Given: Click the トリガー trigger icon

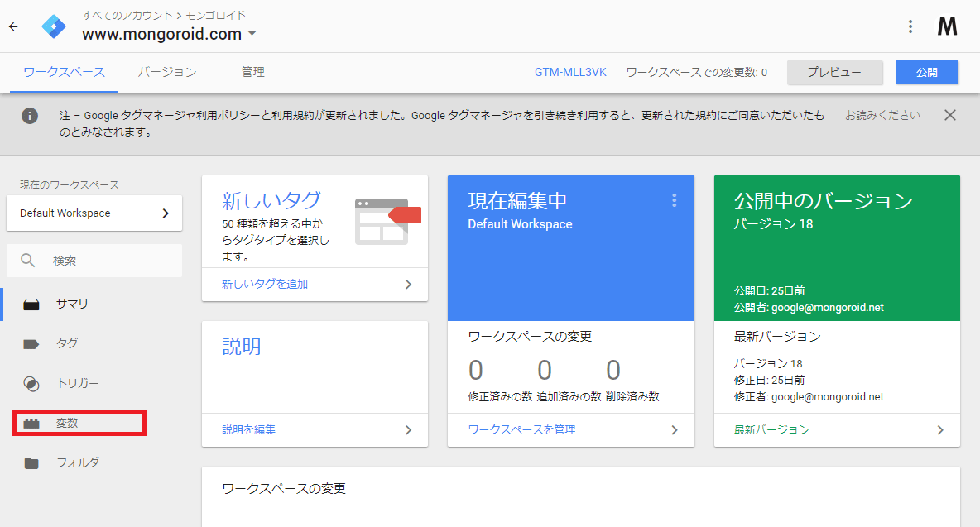Looking at the screenshot, I should point(31,383).
